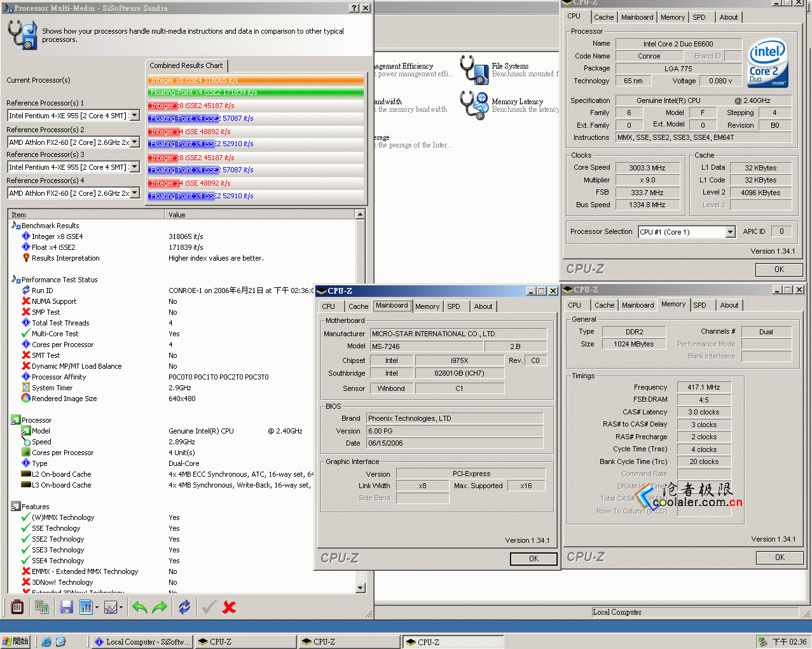This screenshot has width=812, height=649.
Task: Click the Intel Core 2 Duo logo
Action: coord(769,62)
